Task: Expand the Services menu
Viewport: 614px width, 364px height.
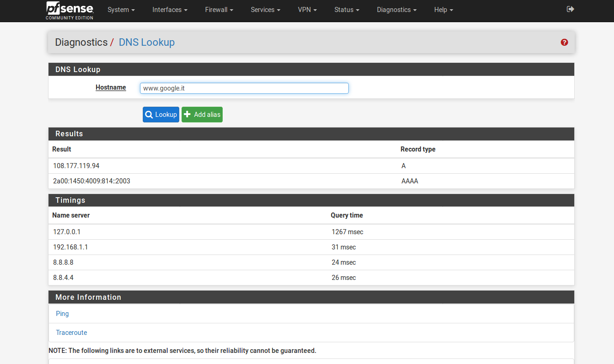Action: tap(265, 10)
